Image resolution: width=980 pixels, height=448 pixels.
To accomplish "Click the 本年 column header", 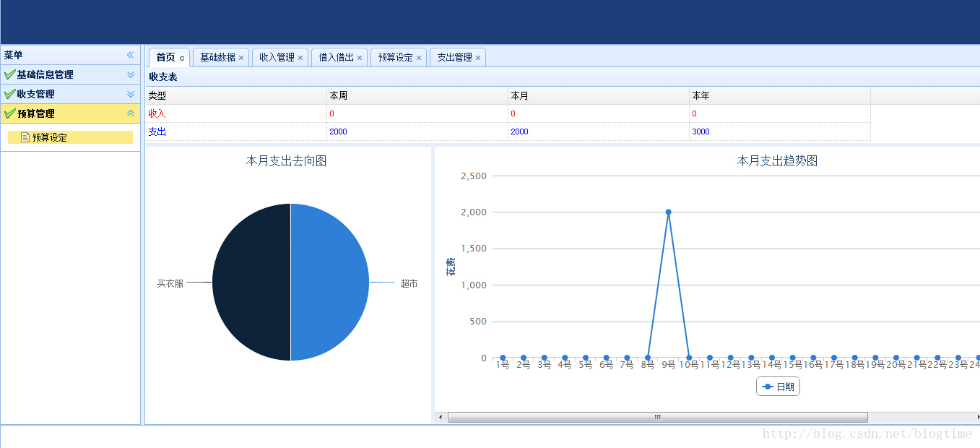I will click(780, 95).
